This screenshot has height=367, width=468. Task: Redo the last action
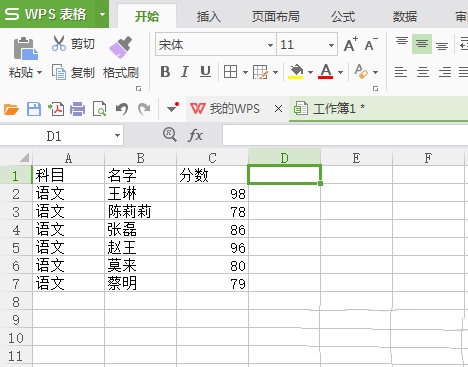tap(144, 109)
